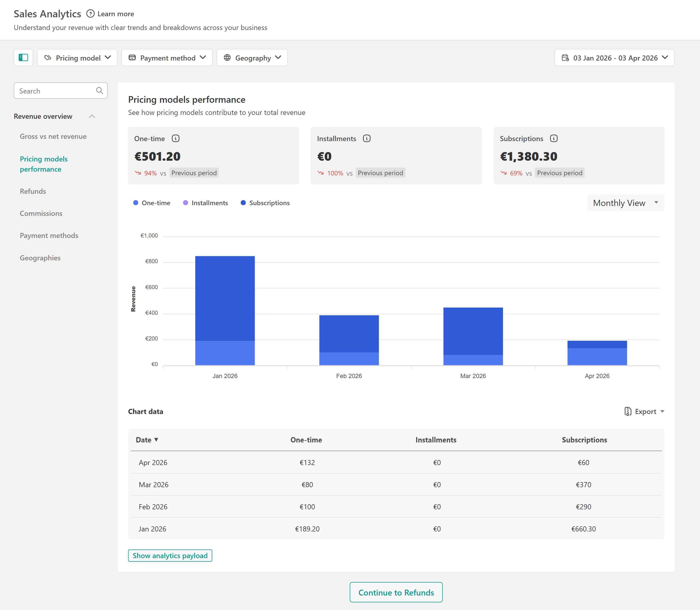Open Gross vs net revenue page
The image size is (700, 610).
[x=53, y=137]
